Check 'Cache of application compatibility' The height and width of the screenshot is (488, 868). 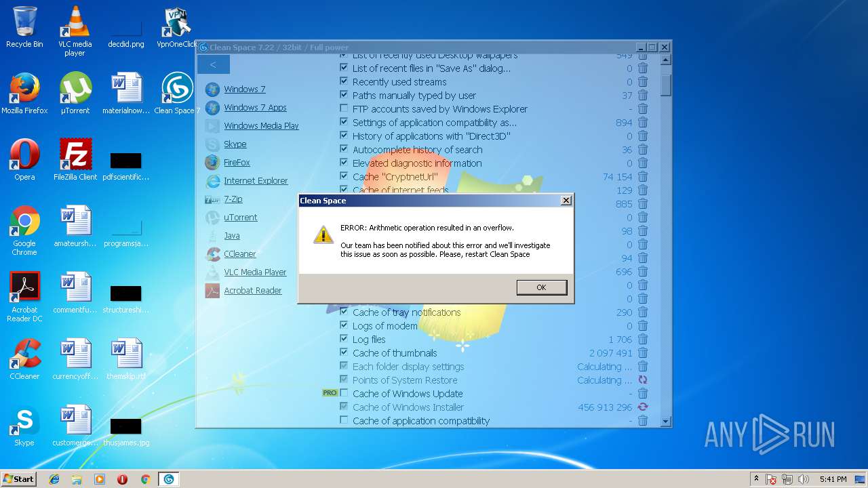[x=344, y=420]
